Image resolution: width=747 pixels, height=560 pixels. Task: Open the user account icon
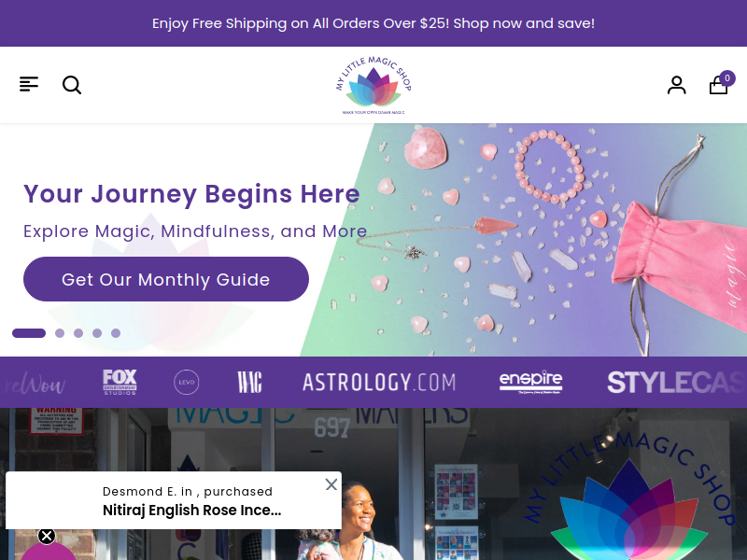[676, 85]
